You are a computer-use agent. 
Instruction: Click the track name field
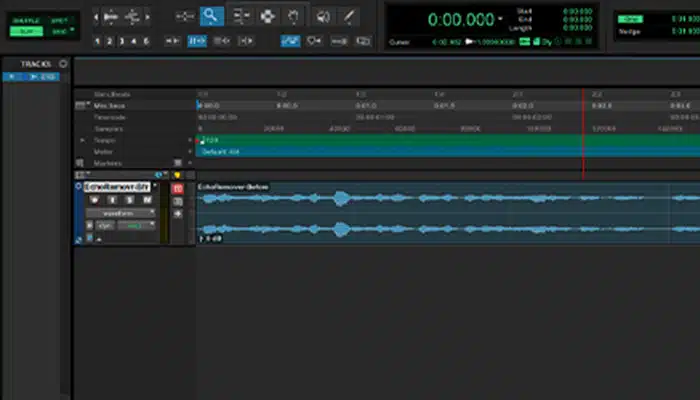[x=117, y=187]
